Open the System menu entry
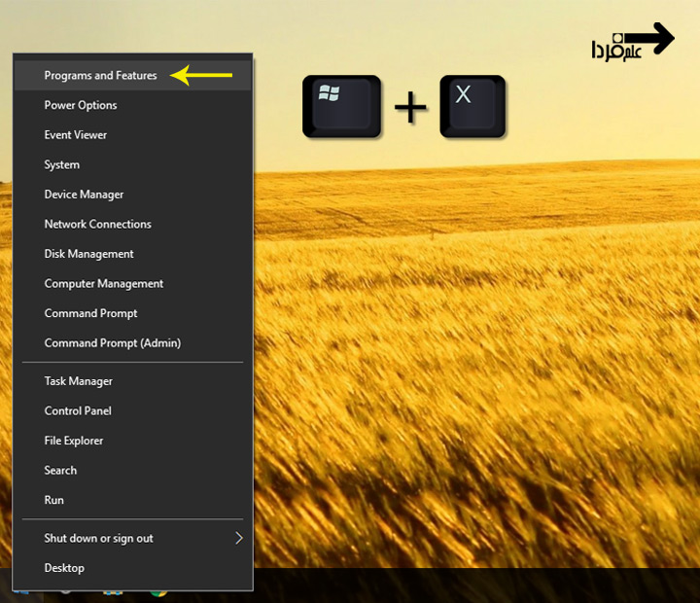 coord(62,165)
